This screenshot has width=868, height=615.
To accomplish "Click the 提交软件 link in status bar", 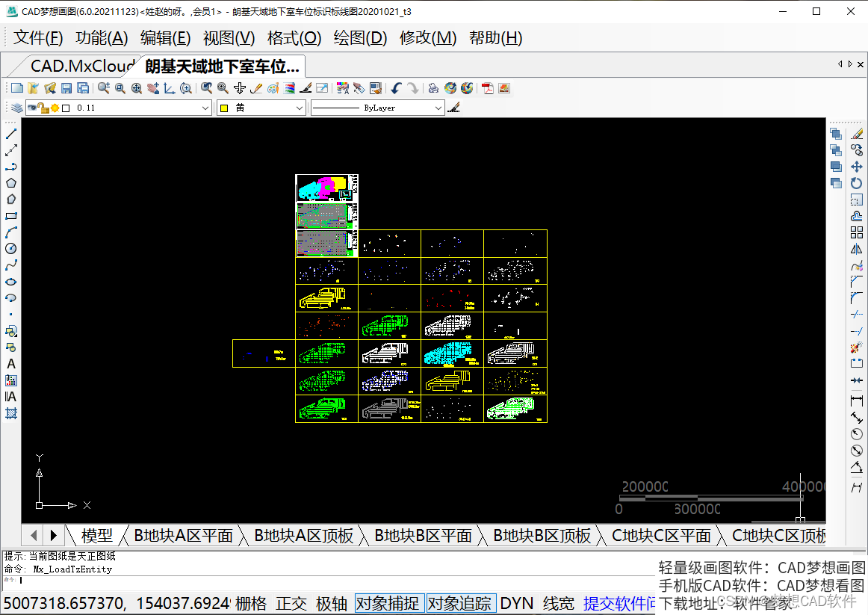I will pos(619,603).
